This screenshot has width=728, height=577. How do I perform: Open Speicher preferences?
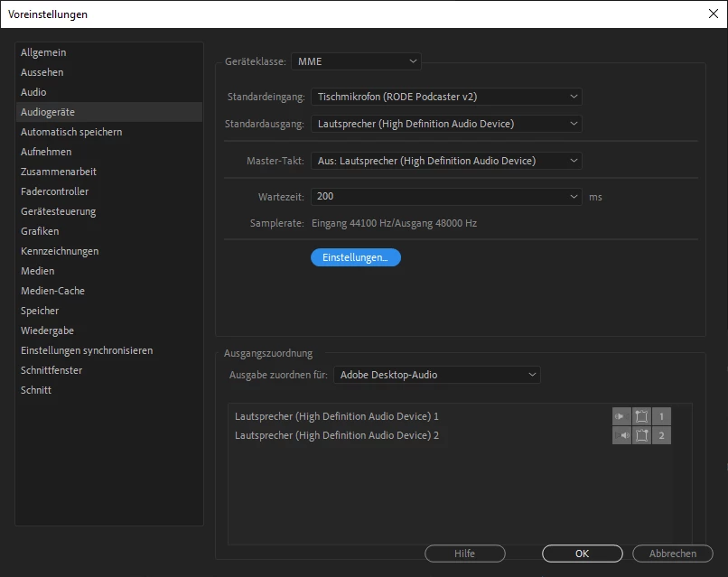tap(109, 311)
